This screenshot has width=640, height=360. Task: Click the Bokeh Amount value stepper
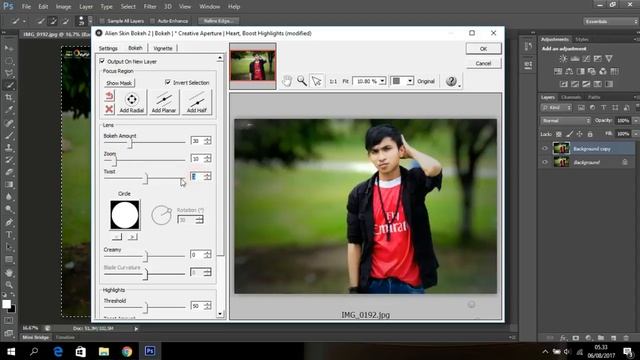[x=208, y=141]
